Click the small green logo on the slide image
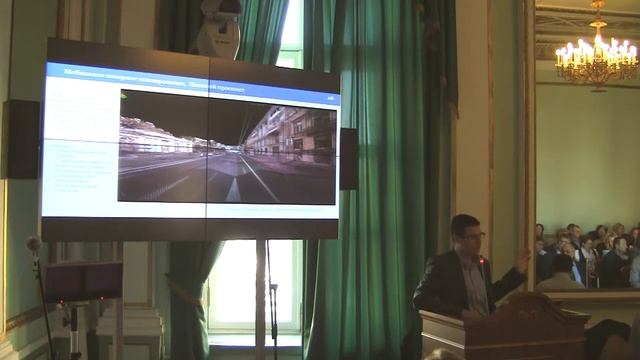Viewport: 640px width, 360px height. (x=123, y=96)
